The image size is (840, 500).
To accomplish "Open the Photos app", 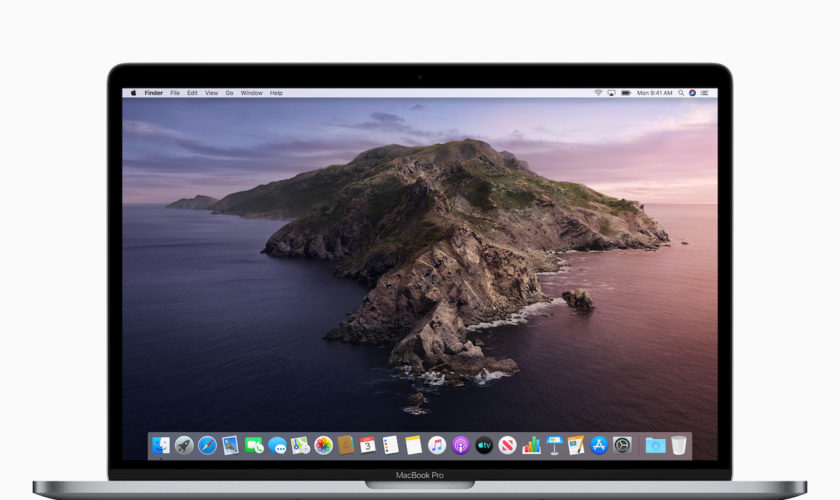I will pyautogui.click(x=323, y=445).
